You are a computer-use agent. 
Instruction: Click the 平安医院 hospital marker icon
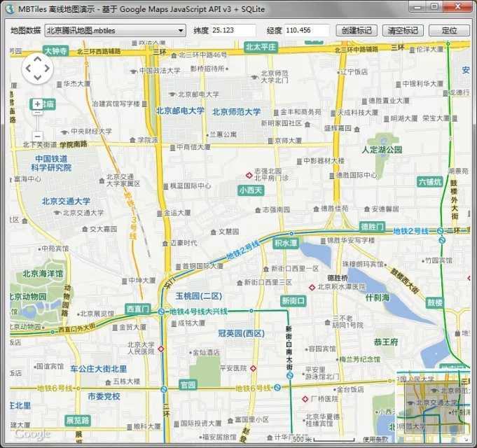click(x=253, y=368)
